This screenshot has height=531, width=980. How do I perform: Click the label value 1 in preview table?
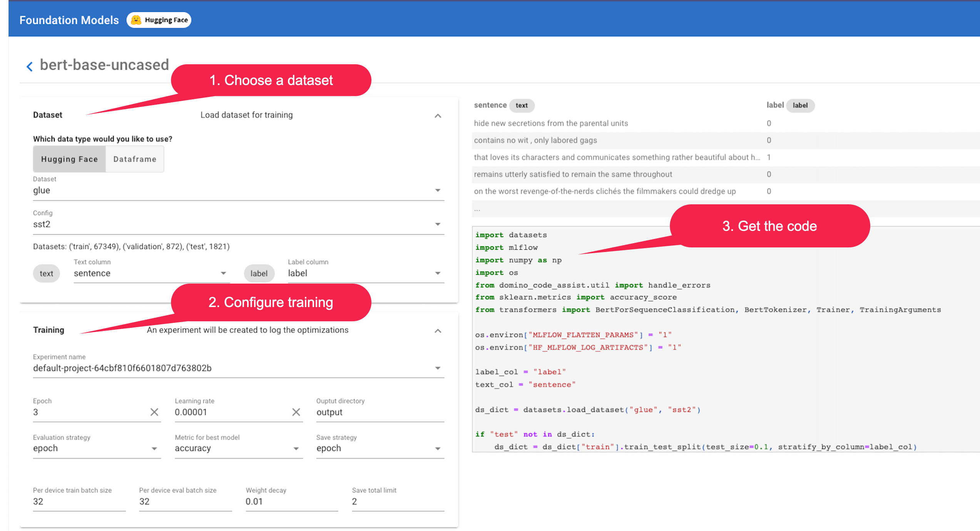click(x=769, y=157)
